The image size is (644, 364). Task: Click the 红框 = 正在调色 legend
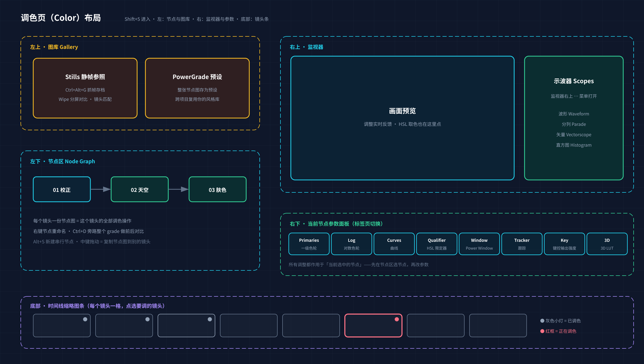[558, 331]
